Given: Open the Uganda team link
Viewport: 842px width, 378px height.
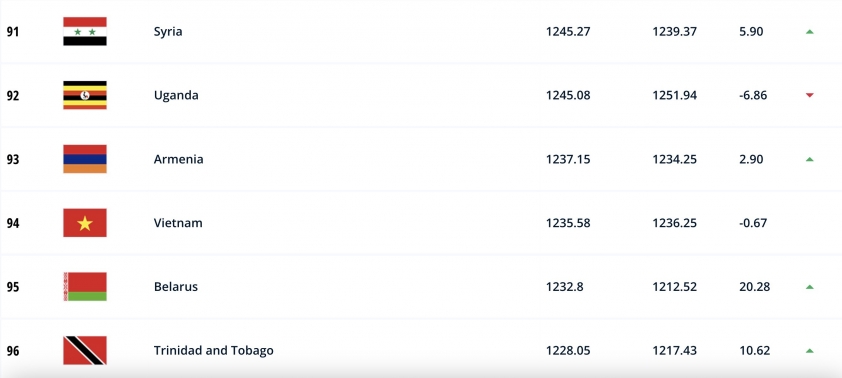Looking at the screenshot, I should click(x=176, y=95).
